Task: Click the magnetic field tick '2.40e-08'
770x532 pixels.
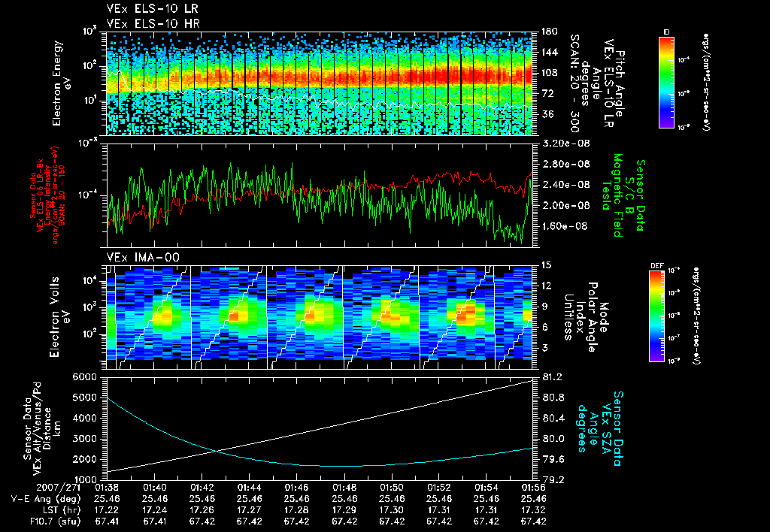Action: (565, 185)
